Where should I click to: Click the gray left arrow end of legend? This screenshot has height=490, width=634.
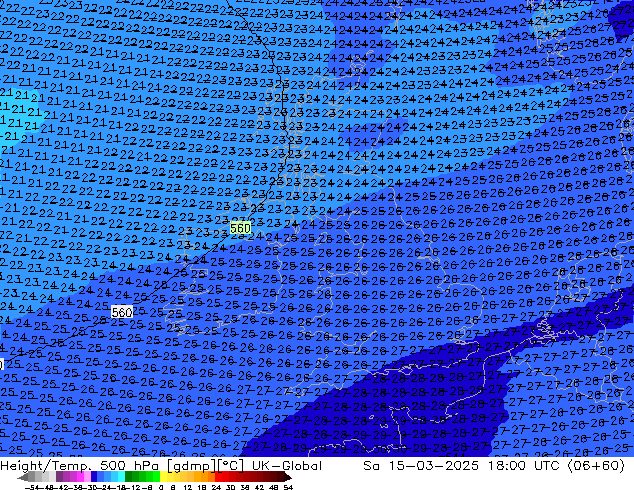pyautogui.click(x=23, y=477)
